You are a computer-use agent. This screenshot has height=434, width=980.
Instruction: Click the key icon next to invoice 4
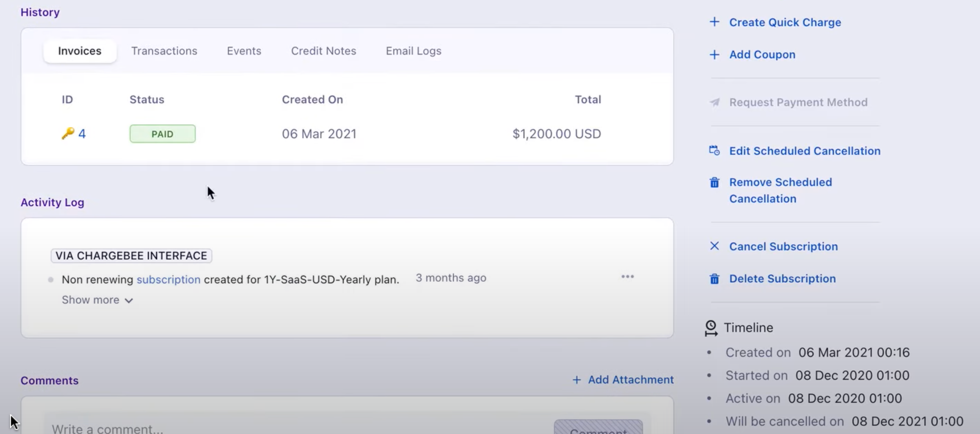[68, 134]
